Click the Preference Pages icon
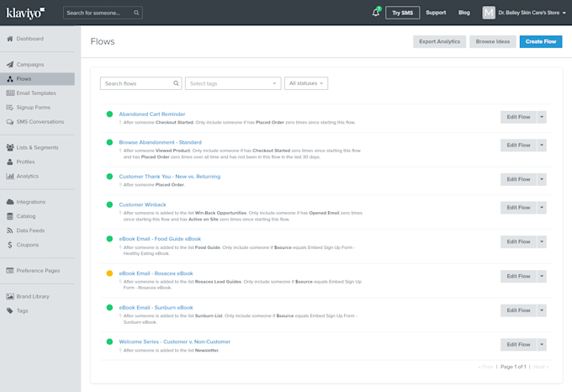The height and width of the screenshot is (392, 572). pyautogui.click(x=10, y=271)
